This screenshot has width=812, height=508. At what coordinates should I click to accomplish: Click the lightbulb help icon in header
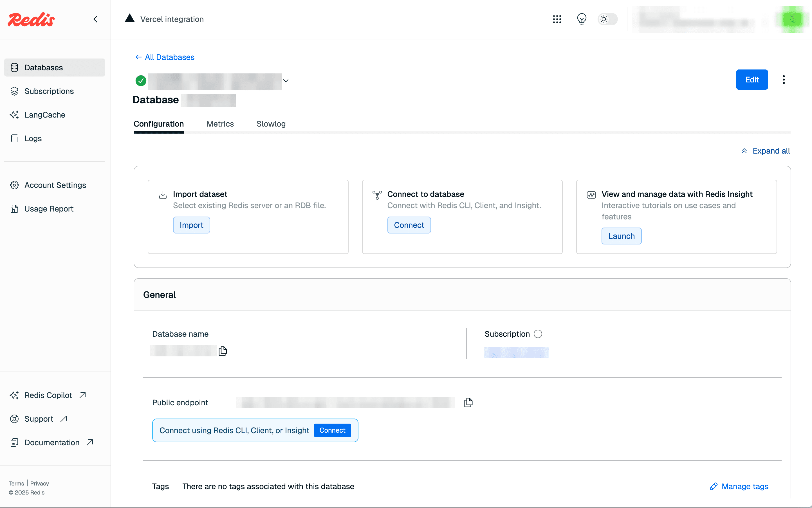pos(582,19)
